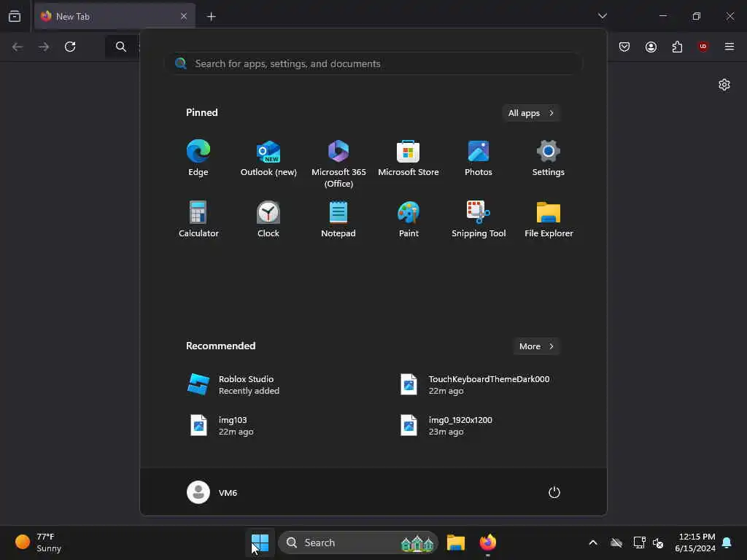Open File Explorer from the taskbar

(455, 542)
